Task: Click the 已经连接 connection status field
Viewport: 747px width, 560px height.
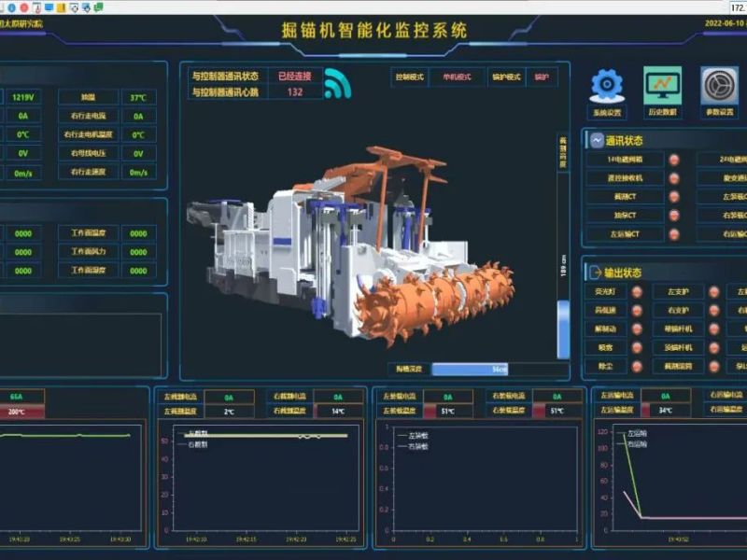Action: pyautogui.click(x=295, y=76)
